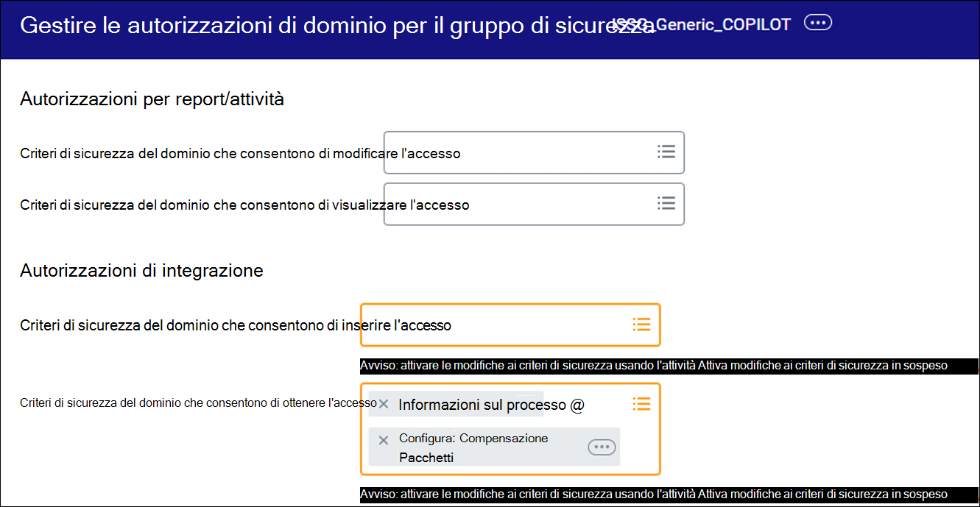Viewport: 980px width, 507px height.
Task: Remove the 'Configura: Compensazione Pacchetti' selection
Action: (x=384, y=440)
